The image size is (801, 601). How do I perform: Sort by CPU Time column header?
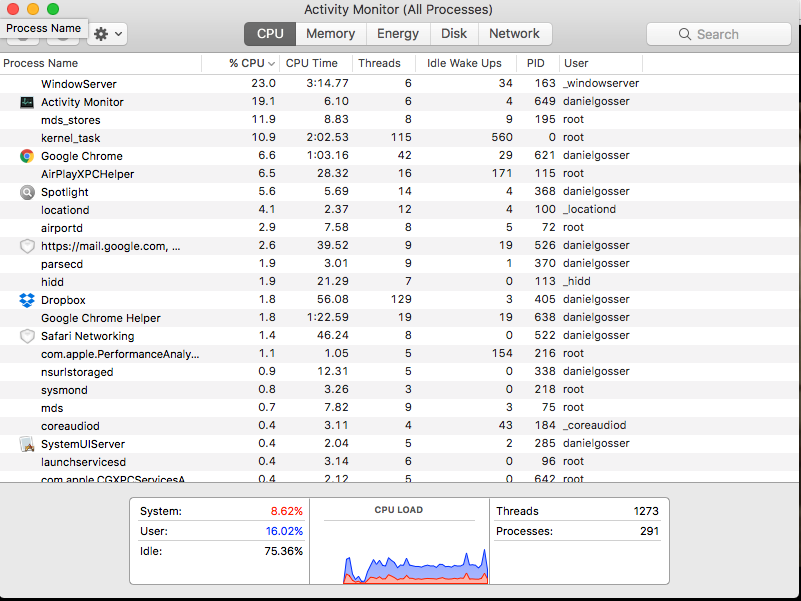[316, 63]
